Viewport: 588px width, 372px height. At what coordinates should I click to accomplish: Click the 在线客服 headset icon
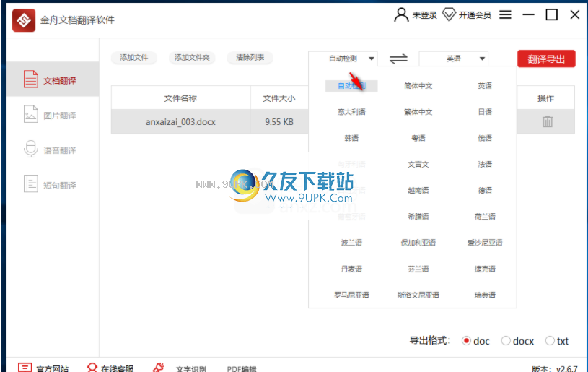92,368
